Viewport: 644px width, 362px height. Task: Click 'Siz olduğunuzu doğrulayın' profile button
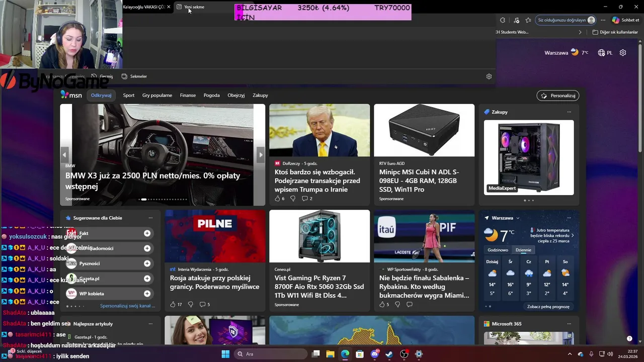(x=566, y=20)
